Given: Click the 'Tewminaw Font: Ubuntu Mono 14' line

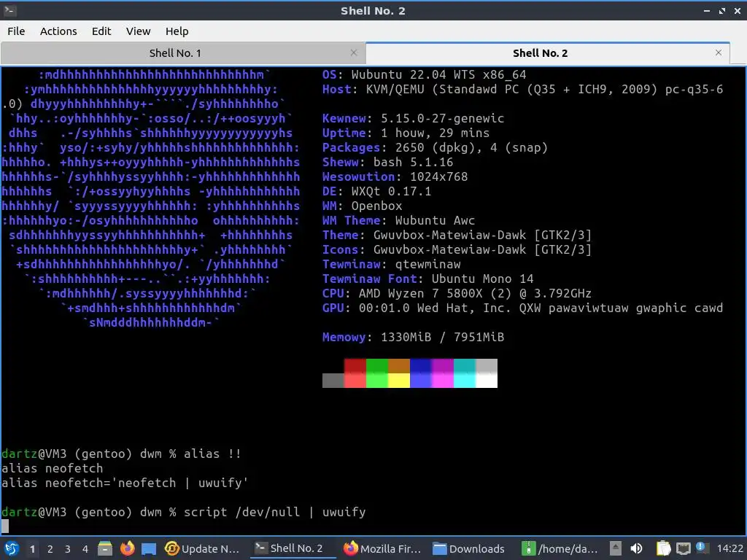Looking at the screenshot, I should (427, 279).
